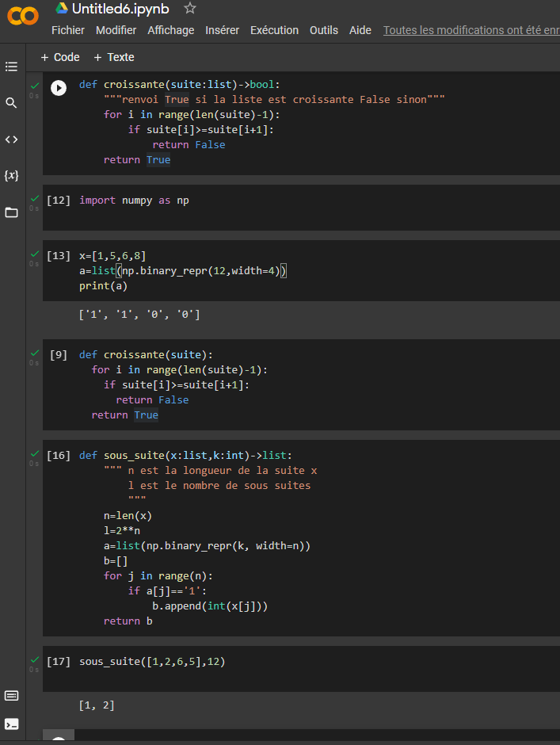Click the modifications saved status link

(470, 30)
